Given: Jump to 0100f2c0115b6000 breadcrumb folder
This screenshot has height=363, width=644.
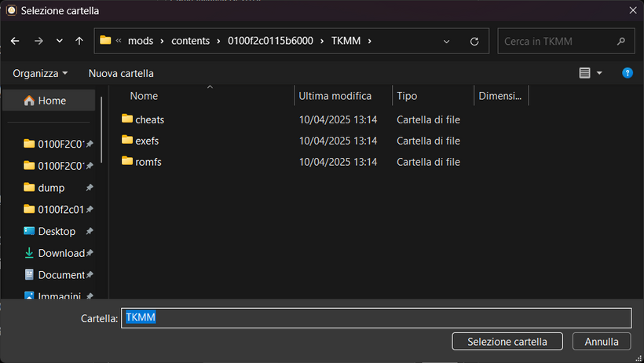Looking at the screenshot, I should 270,41.
